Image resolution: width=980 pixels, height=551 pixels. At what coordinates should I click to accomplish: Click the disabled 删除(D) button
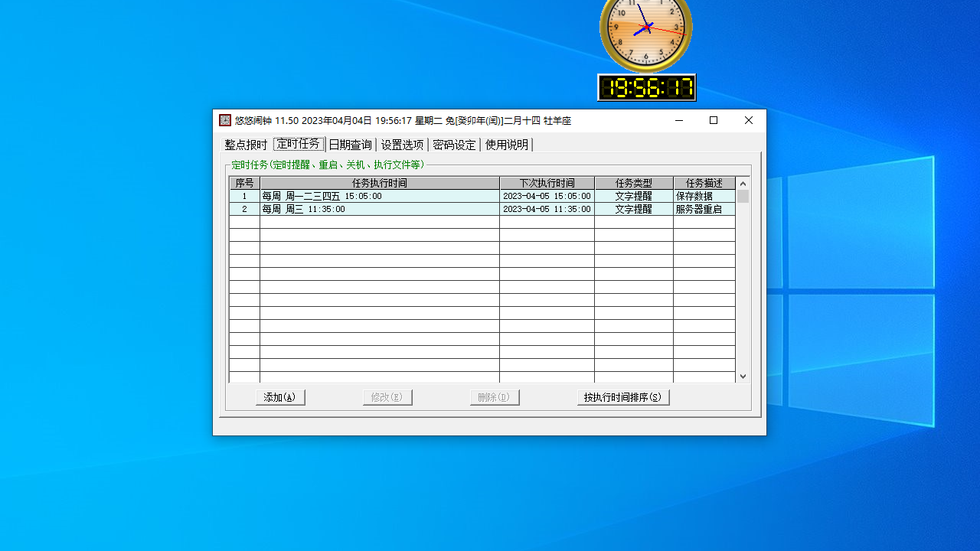tap(494, 397)
